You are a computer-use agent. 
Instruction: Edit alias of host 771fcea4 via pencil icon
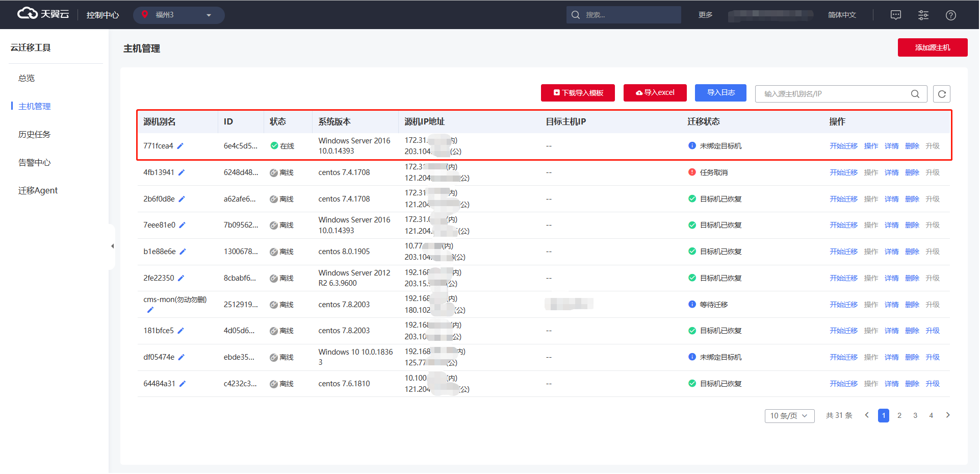[x=180, y=146]
